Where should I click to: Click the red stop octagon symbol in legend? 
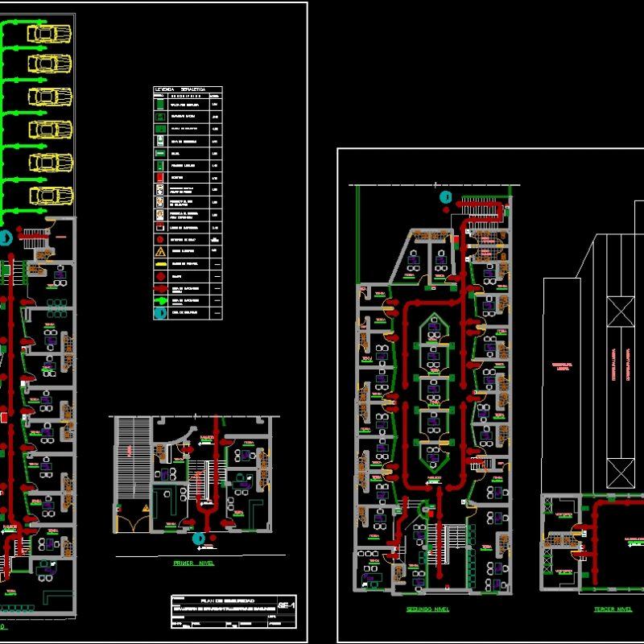(159, 237)
